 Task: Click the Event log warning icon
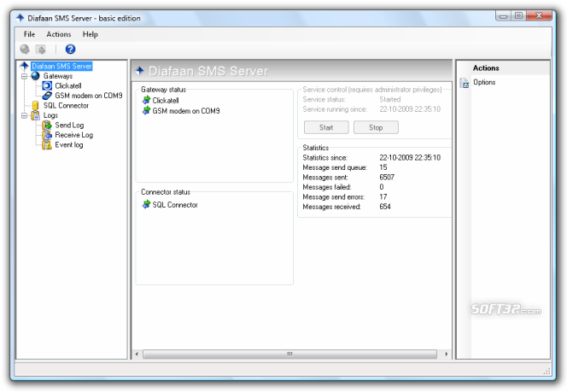47,144
